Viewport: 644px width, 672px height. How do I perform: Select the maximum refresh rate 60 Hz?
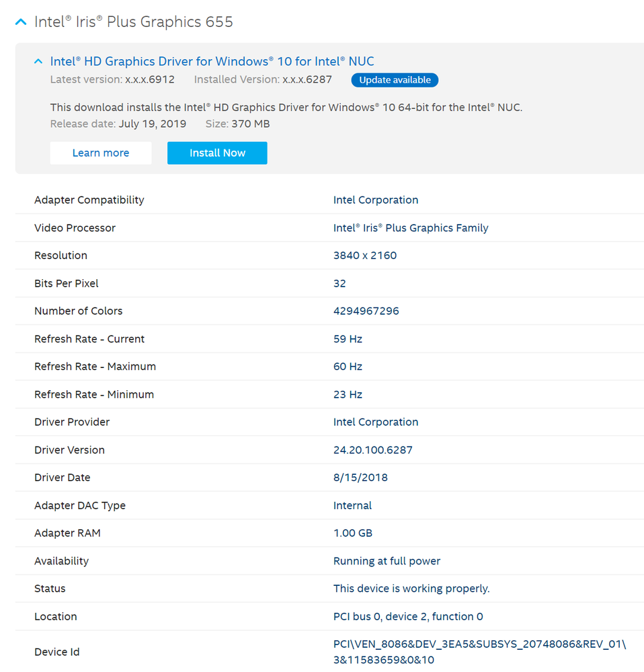coord(348,367)
